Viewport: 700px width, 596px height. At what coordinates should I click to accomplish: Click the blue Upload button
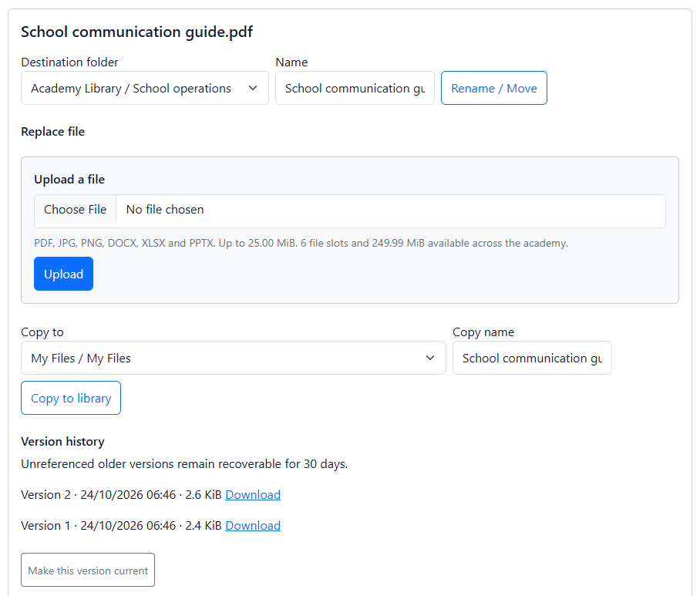[x=63, y=274]
